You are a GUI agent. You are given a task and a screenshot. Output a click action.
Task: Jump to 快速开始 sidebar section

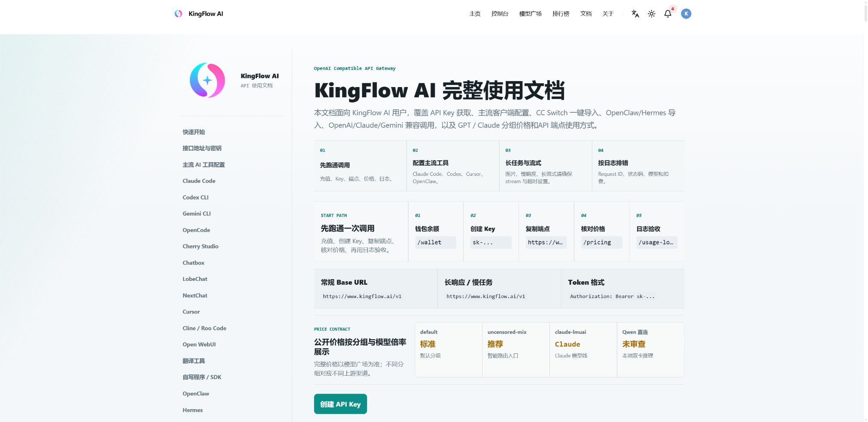click(x=194, y=132)
